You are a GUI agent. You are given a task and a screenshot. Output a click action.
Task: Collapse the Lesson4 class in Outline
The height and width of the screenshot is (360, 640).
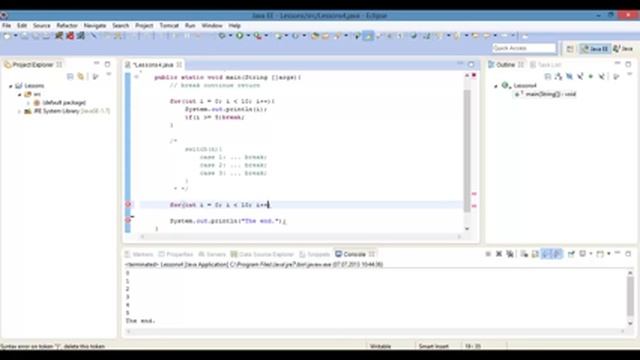point(496,86)
